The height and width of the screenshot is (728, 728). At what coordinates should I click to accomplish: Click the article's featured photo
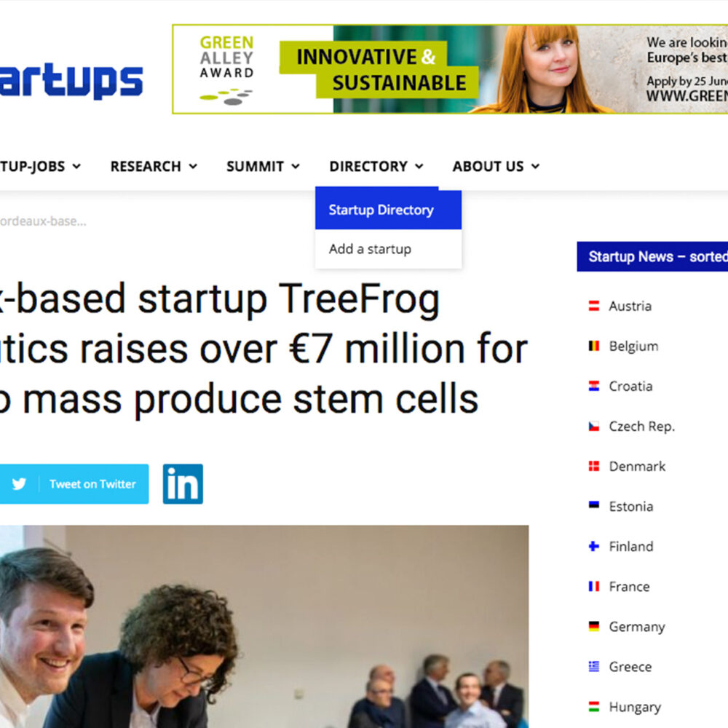pyautogui.click(x=264, y=626)
